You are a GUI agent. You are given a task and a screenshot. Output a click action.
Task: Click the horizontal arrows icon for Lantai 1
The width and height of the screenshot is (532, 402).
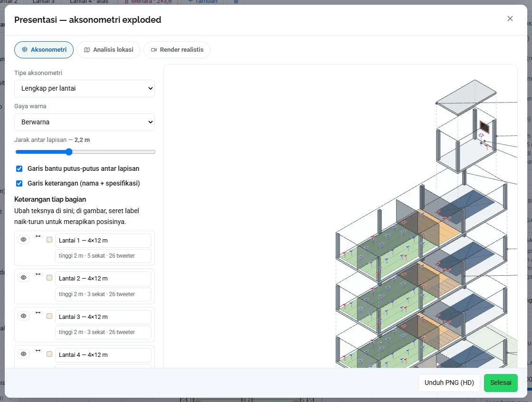38,236
